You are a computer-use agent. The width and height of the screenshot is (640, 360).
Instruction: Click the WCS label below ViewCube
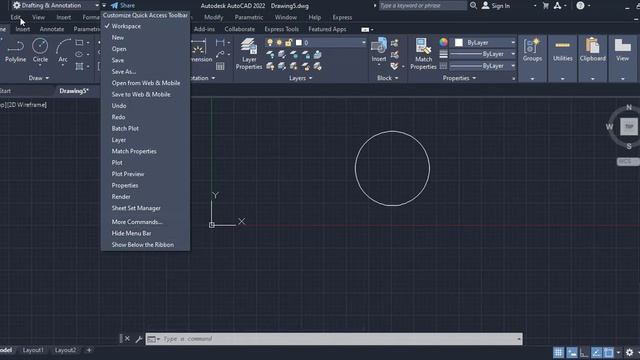(x=627, y=162)
